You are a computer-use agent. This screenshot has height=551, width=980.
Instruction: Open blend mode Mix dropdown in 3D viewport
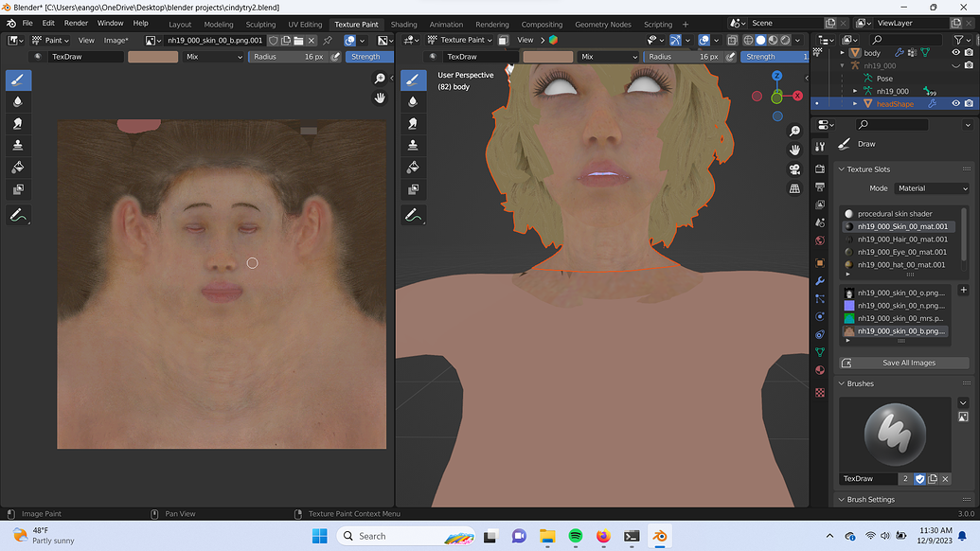609,56
